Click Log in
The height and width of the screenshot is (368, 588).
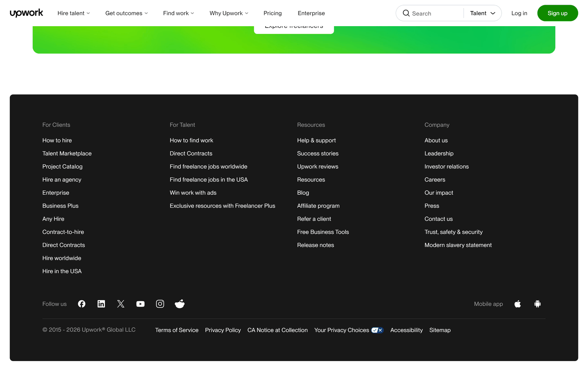(x=519, y=13)
